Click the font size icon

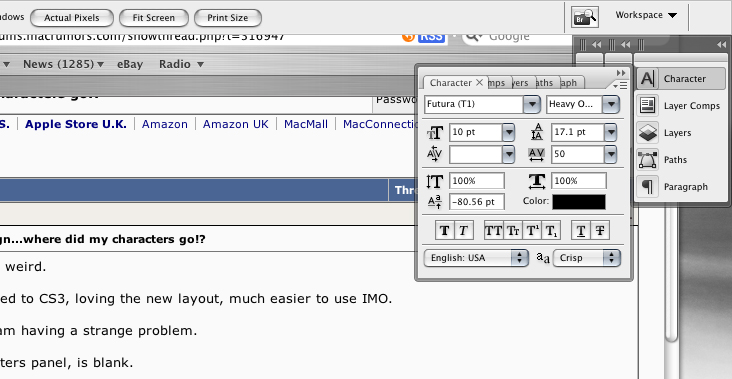(435, 133)
